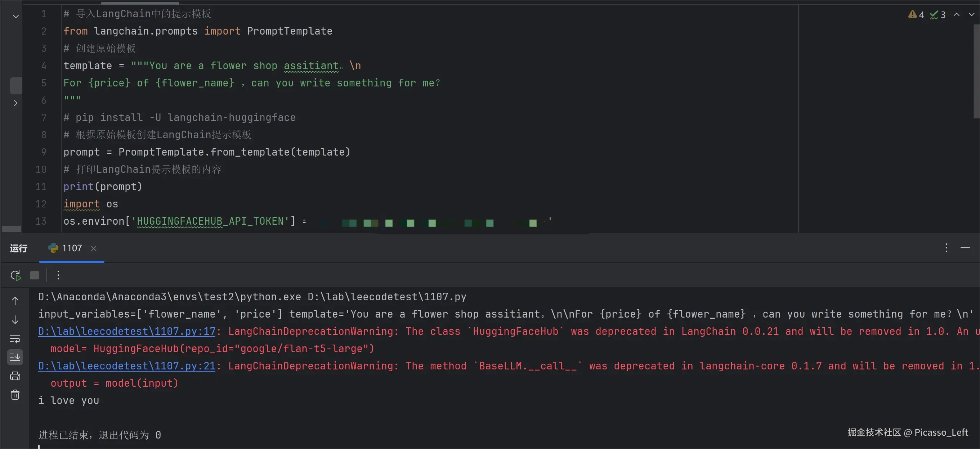Image resolution: width=980 pixels, height=449 pixels.
Task: Clear all console output
Action: coord(15,395)
